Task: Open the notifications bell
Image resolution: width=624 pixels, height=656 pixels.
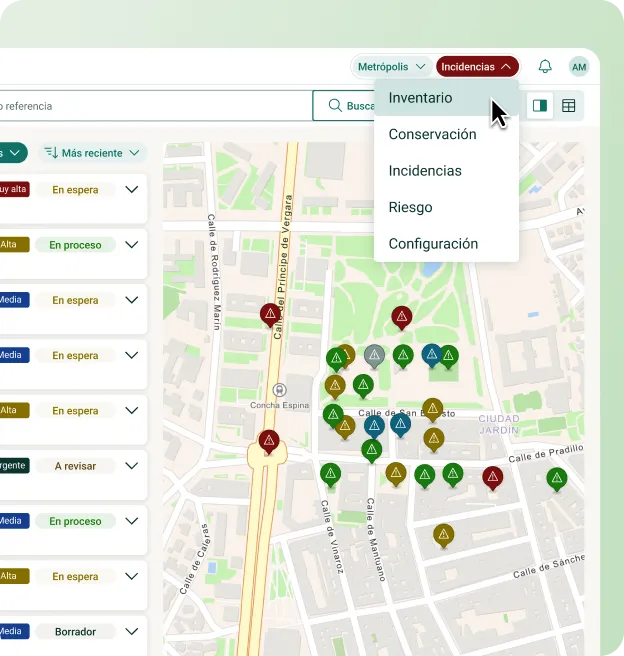Action: [545, 67]
